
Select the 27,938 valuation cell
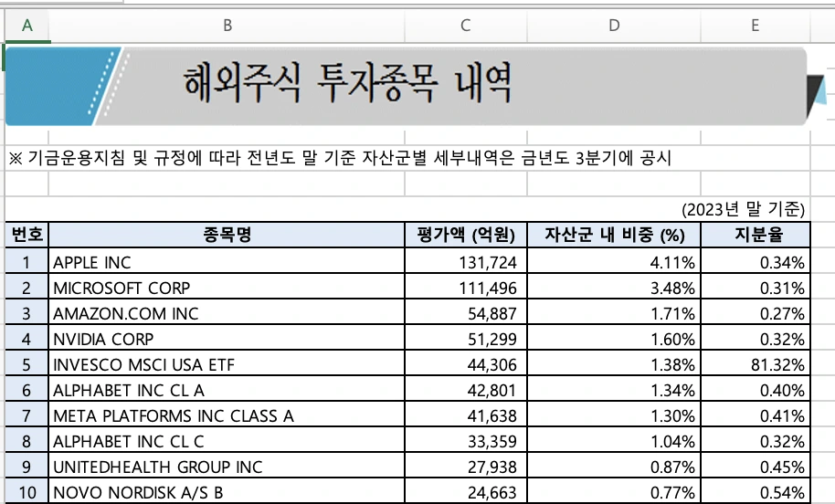click(465, 465)
